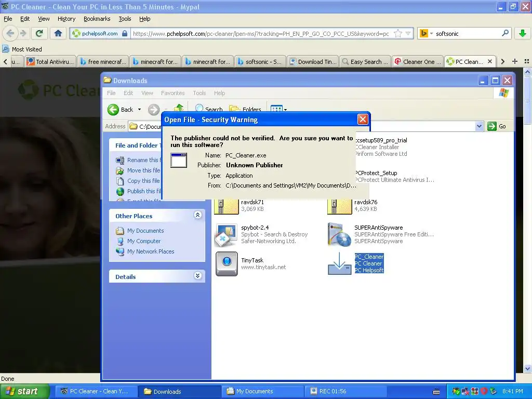532x399 pixels.
Task: Click the browser Forward arrow
Action: click(x=23, y=33)
